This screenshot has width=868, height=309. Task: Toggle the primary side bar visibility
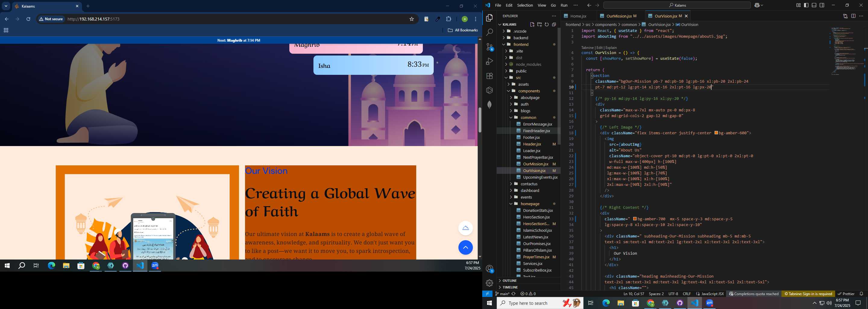click(x=806, y=5)
